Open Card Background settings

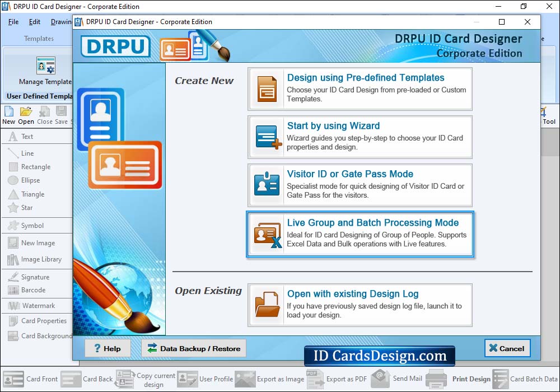pos(40,336)
